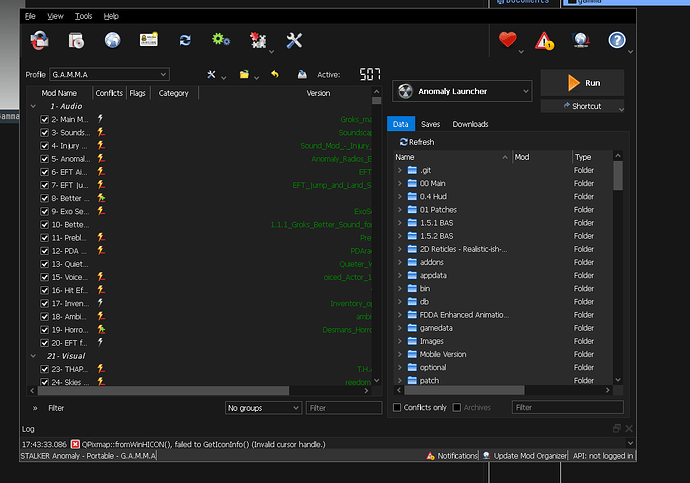Screen dimensions: 690x483
Task: Open the Tools menu
Action: tap(84, 16)
